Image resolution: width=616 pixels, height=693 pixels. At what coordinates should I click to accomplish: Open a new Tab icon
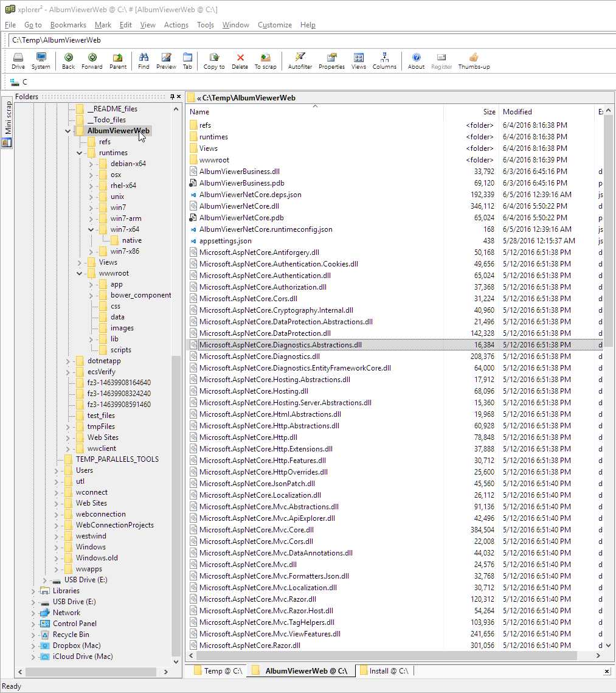coord(187,61)
